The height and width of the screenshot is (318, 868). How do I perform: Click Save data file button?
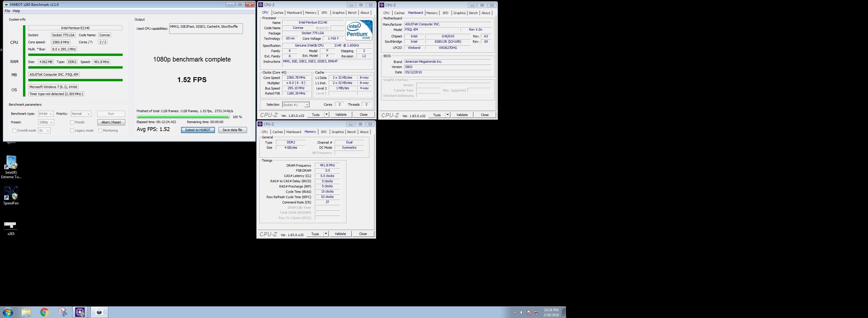233,130
